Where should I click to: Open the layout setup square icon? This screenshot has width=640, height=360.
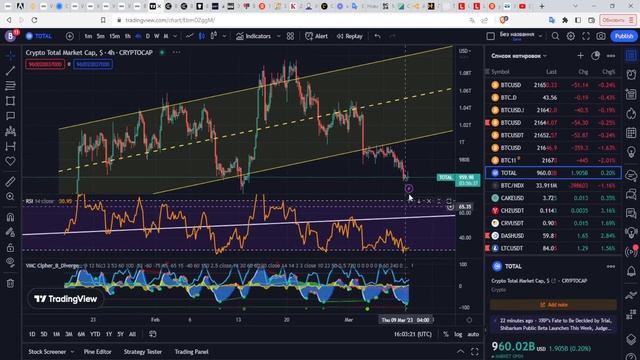491,36
